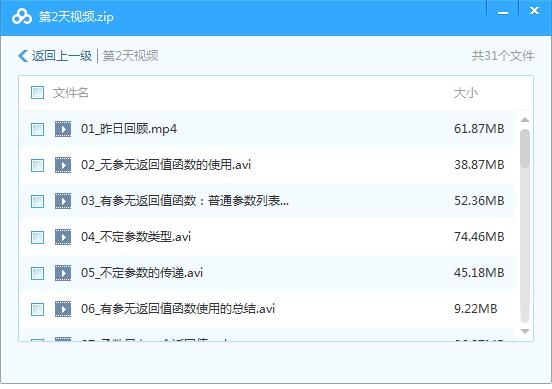Check the box for 01_昨日回顾.mp4
The height and width of the screenshot is (389, 552).
pos(37,129)
